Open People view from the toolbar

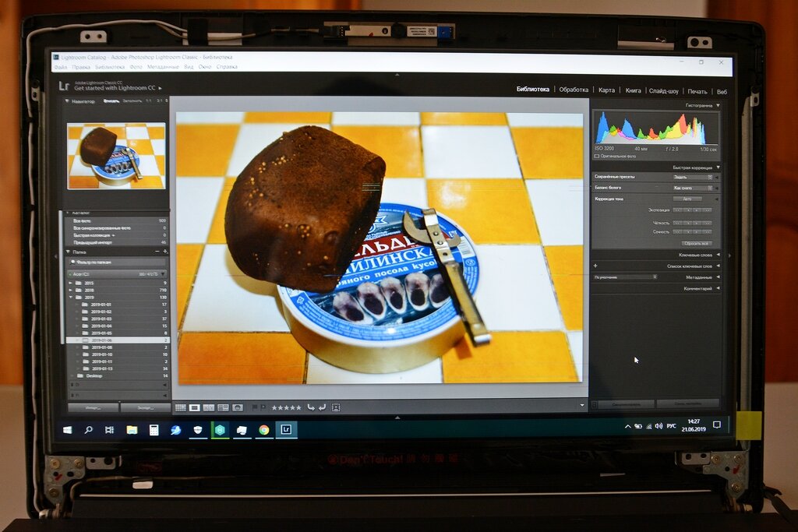[x=237, y=407]
